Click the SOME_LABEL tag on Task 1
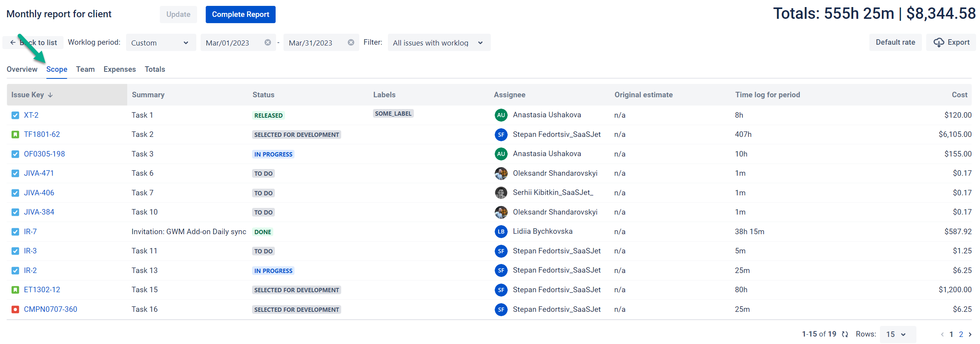This screenshot has height=344, width=980. 393,114
